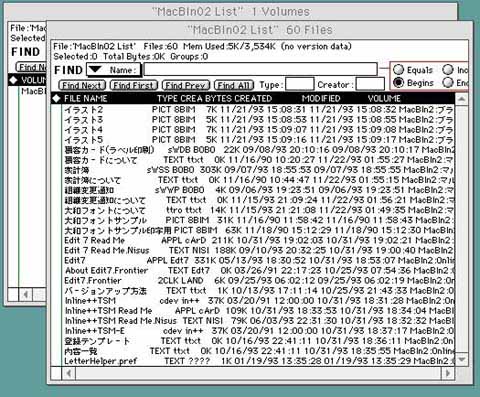Select the file row 家計簿 sWSS
Viewport: 480px width, 397px height.
(x=259, y=170)
